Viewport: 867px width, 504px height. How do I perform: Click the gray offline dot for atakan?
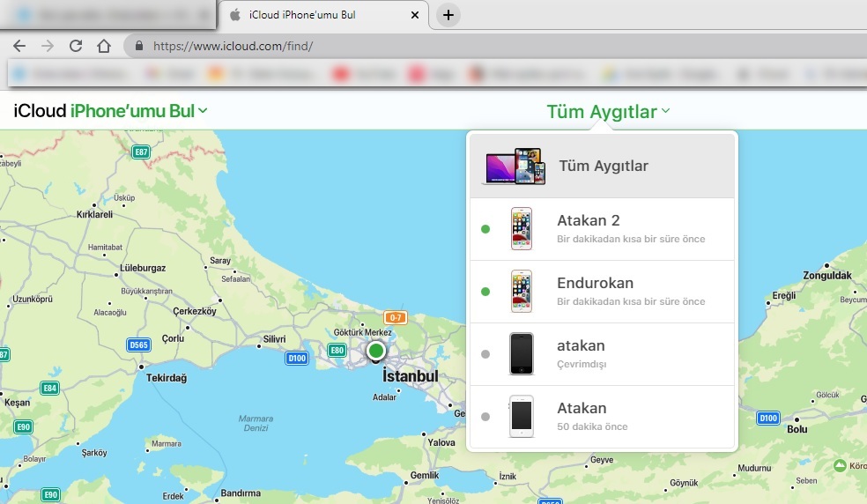485,354
